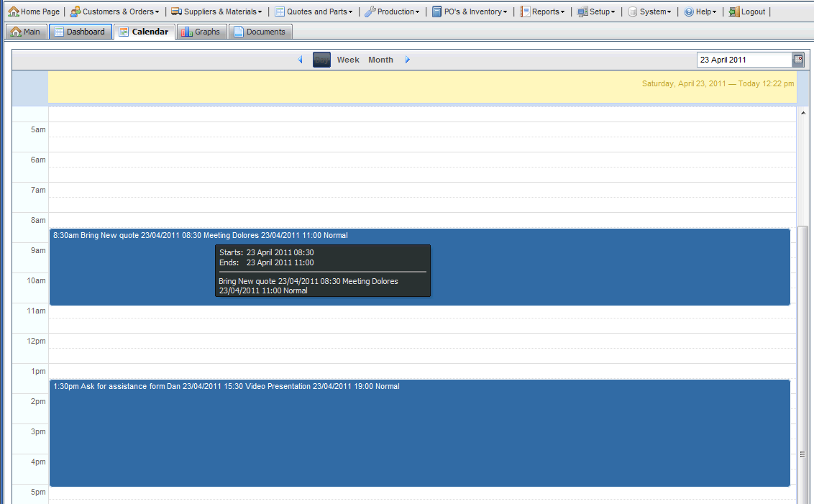814x504 pixels.
Task: Select the 1:30pm Ask for assistance event
Action: pos(419,433)
